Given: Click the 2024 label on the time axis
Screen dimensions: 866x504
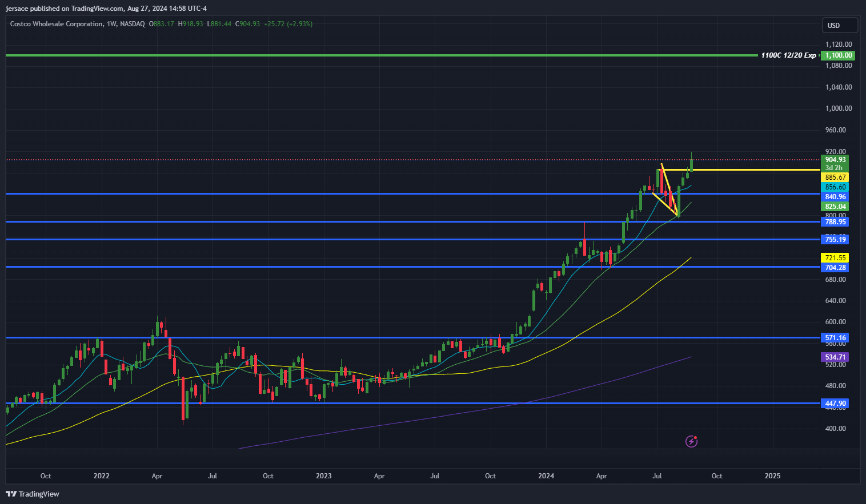Looking at the screenshot, I should point(546,476).
